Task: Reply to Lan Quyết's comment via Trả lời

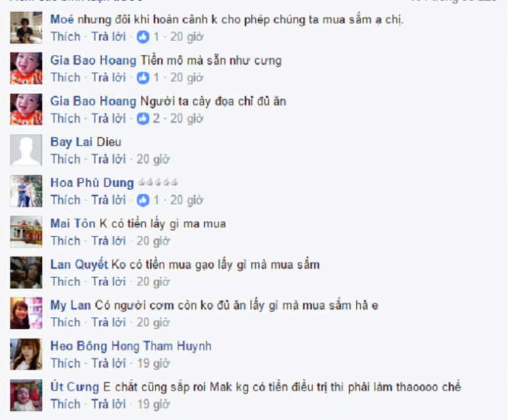Action: 109,282
